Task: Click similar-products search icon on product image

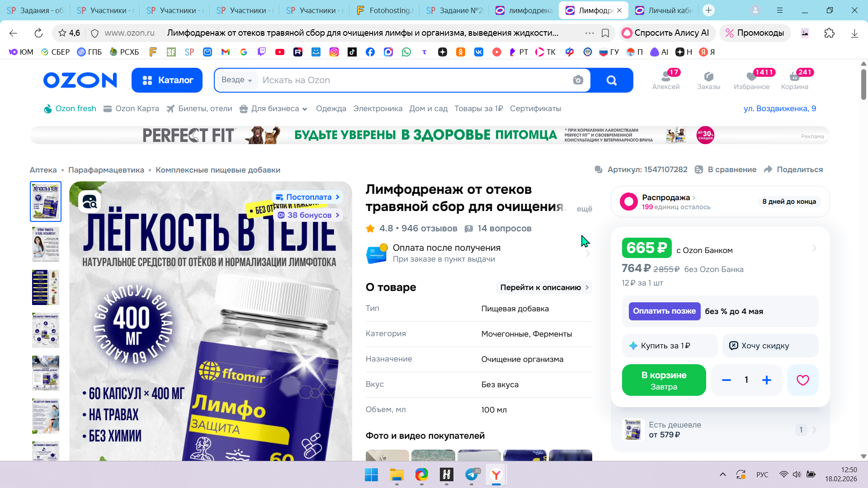Action: pos(90,202)
